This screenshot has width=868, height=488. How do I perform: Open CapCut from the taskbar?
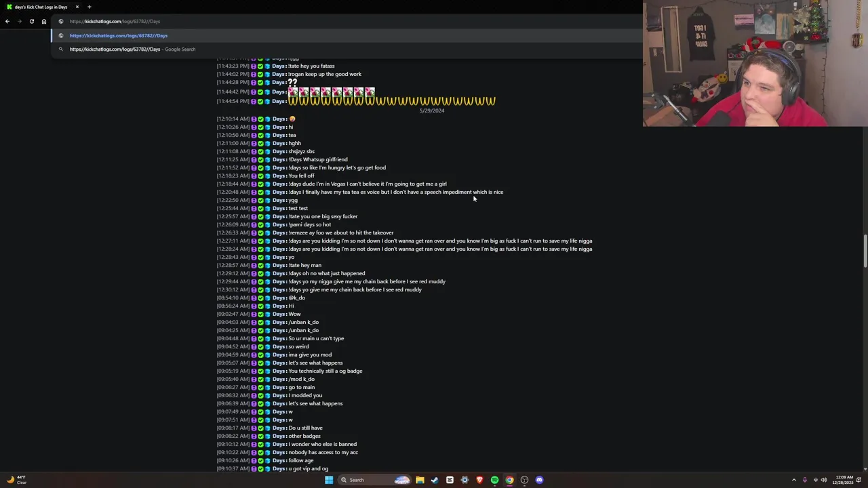[x=450, y=480]
